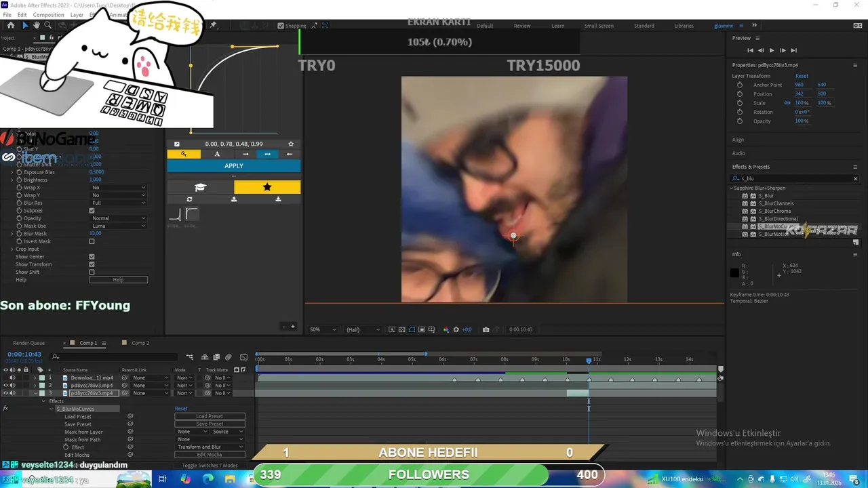Viewport: 868px width, 488px height.
Task: Click the motion blur enable icon in timeline
Action: pos(228,357)
